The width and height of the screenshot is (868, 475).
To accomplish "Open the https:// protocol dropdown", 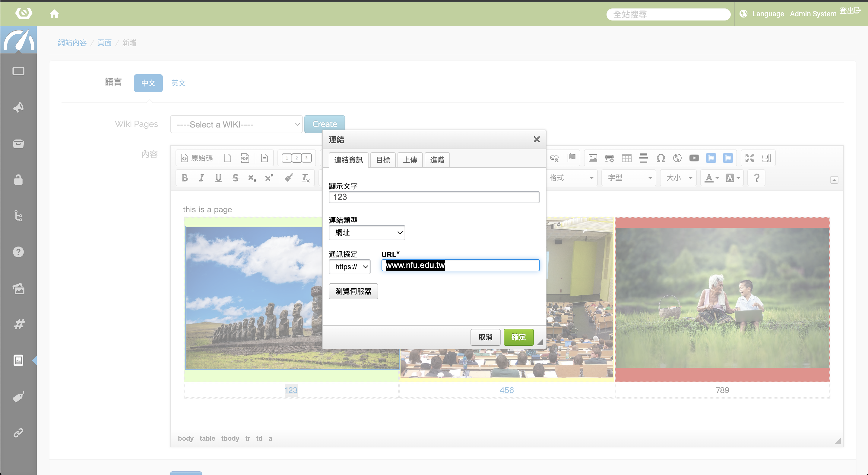I will [x=350, y=267].
